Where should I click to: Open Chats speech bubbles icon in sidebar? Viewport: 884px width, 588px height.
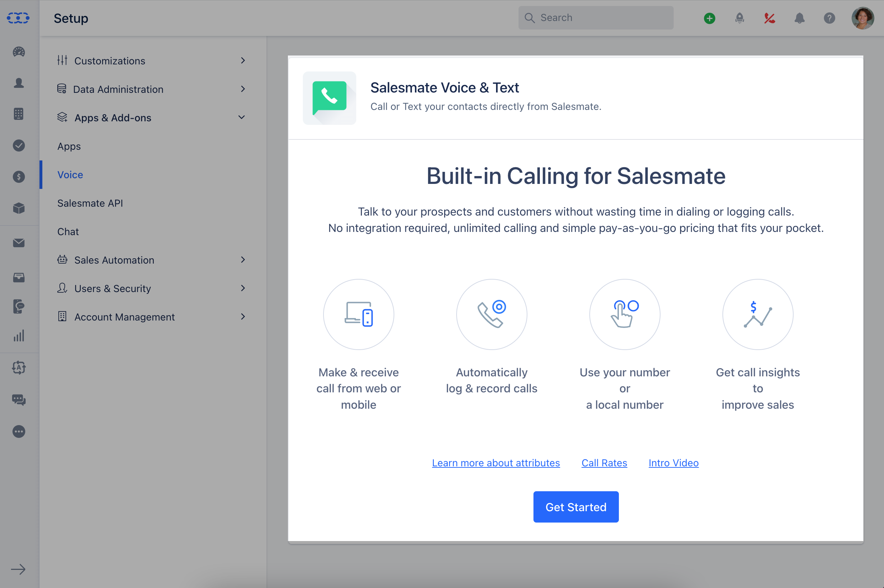tap(19, 400)
